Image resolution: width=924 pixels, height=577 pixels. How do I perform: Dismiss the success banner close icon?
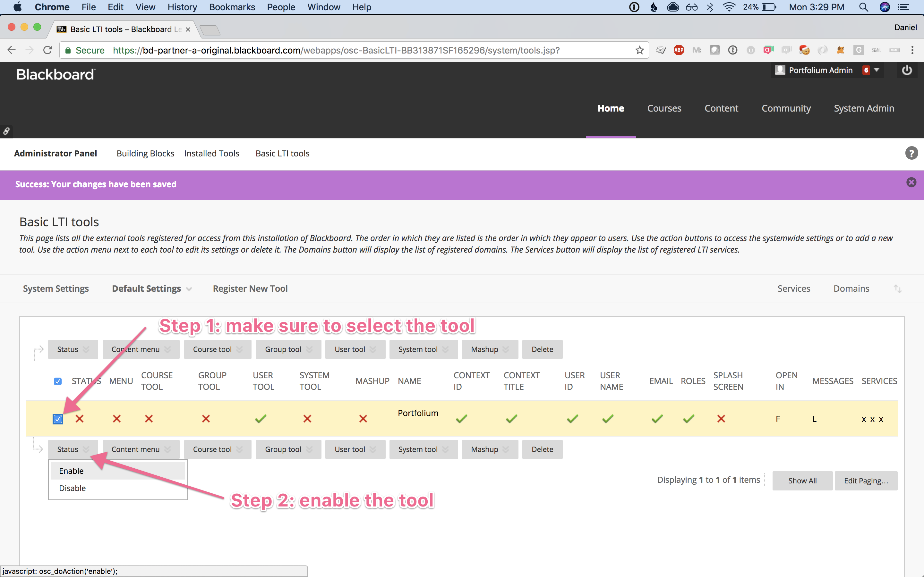pos(911,182)
